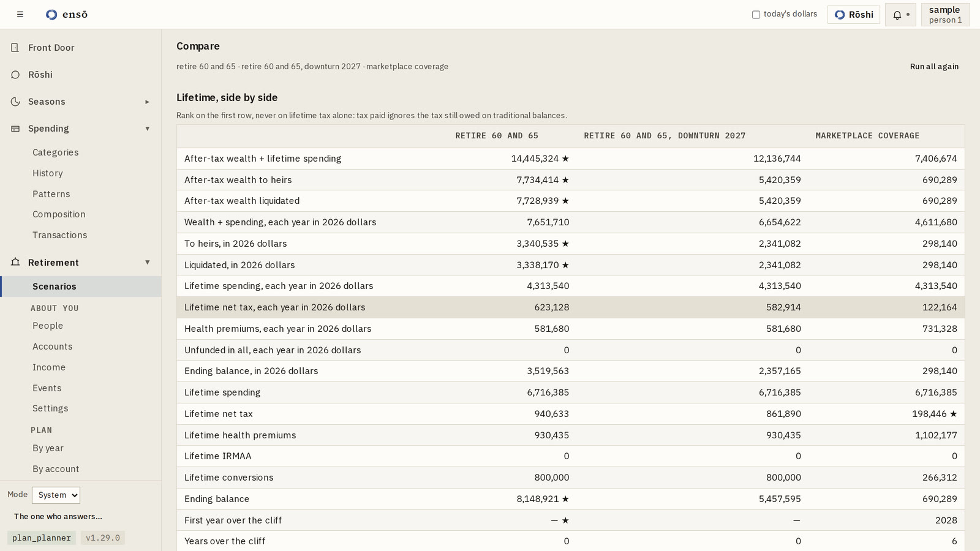The height and width of the screenshot is (551, 980).
Task: Click the Front Door sidebar icon
Action: click(15, 48)
